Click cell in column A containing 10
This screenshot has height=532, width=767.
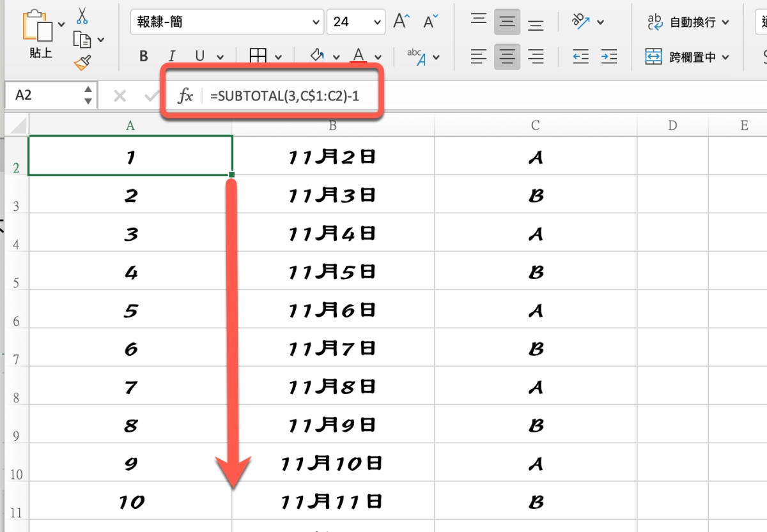[x=130, y=501]
